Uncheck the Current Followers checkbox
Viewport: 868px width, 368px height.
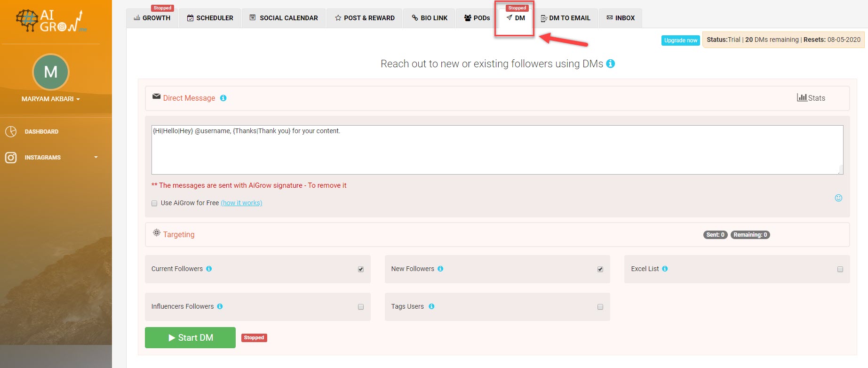[x=361, y=269]
